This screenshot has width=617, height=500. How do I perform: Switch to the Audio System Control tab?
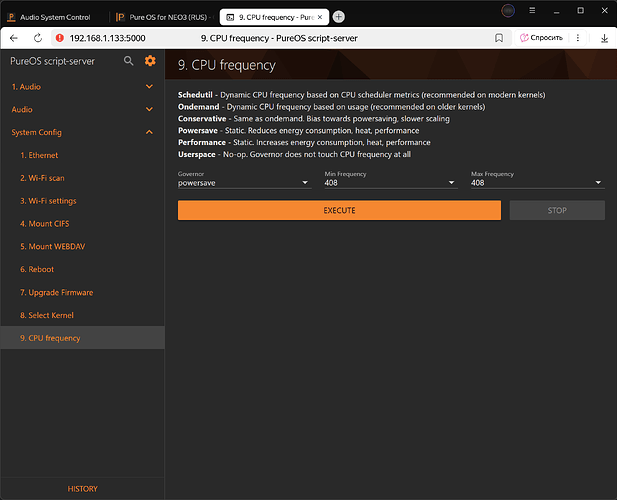click(x=55, y=17)
